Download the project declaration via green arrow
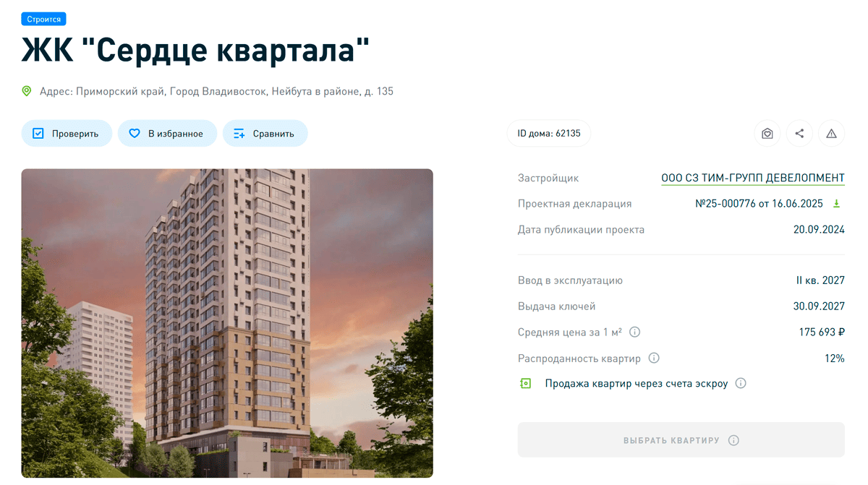Image resolution: width=868 pixels, height=485 pixels. click(837, 204)
